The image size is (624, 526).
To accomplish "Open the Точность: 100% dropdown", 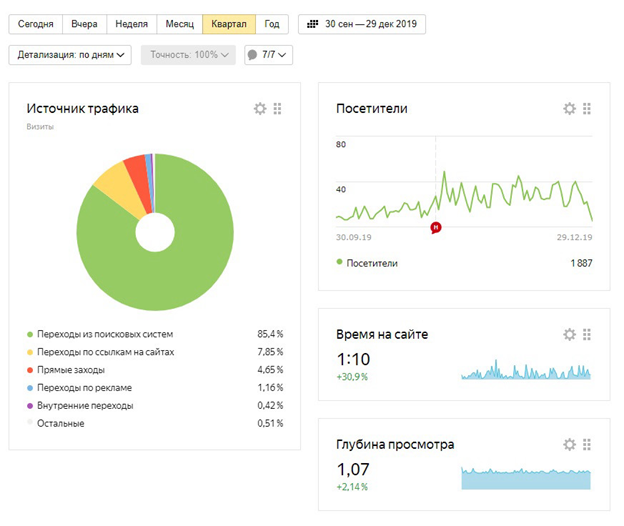I will (x=188, y=55).
